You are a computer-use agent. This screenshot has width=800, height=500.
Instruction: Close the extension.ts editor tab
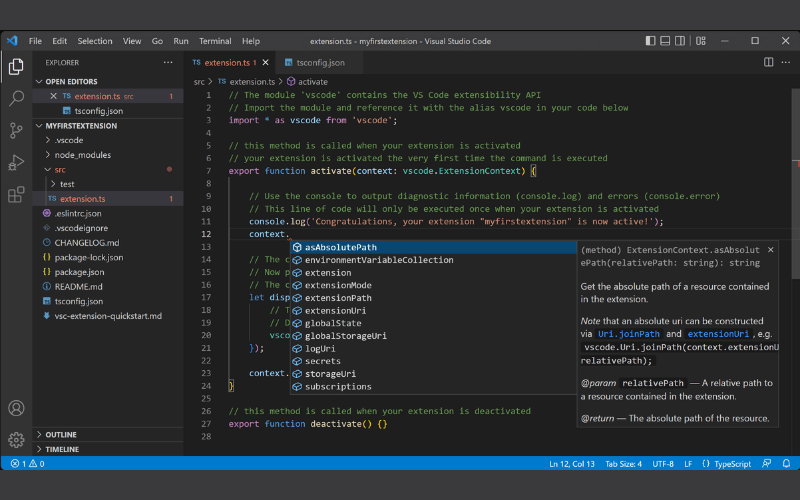coord(266,63)
